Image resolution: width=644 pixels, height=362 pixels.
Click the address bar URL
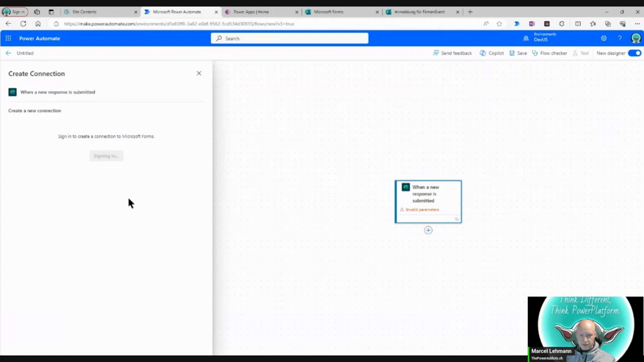(179, 24)
